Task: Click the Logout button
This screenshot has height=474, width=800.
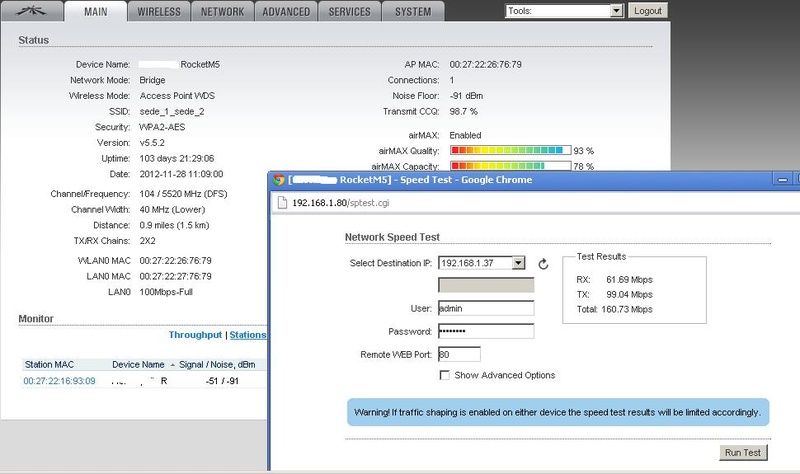Action: pos(648,11)
